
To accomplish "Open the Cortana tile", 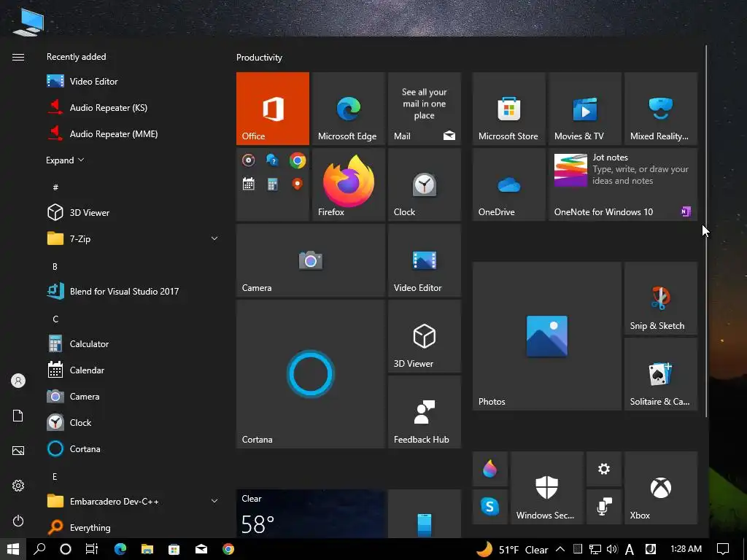I will coord(311,374).
